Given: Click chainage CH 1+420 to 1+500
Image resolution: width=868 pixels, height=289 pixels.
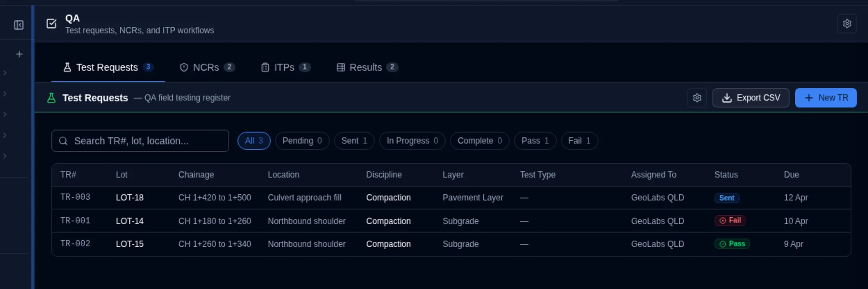Looking at the screenshot, I should click(214, 198).
